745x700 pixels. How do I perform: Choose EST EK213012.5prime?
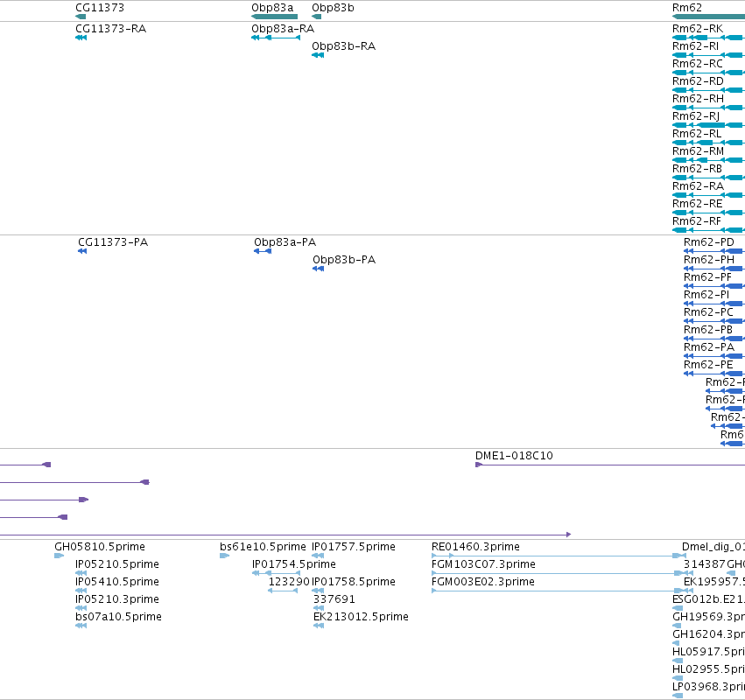(361, 618)
